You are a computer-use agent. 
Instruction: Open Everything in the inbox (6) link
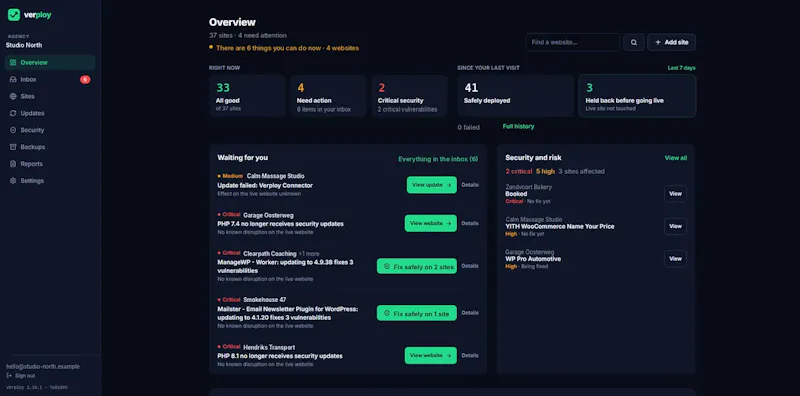click(x=438, y=159)
